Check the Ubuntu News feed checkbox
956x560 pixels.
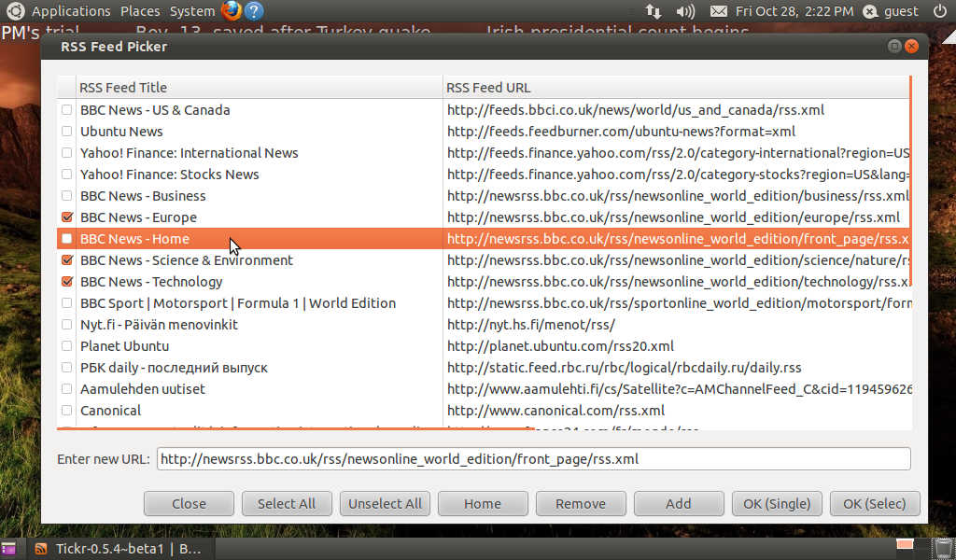[66, 132]
